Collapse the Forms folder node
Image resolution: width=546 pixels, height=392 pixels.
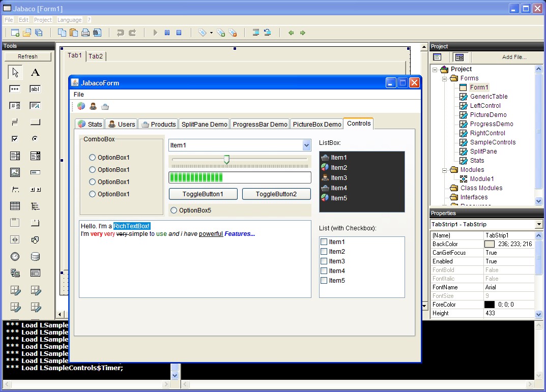pos(444,79)
